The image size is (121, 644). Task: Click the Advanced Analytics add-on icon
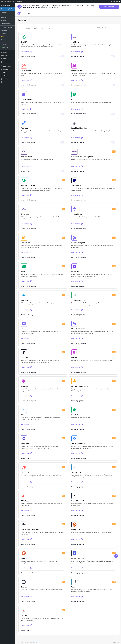(24, 180)
